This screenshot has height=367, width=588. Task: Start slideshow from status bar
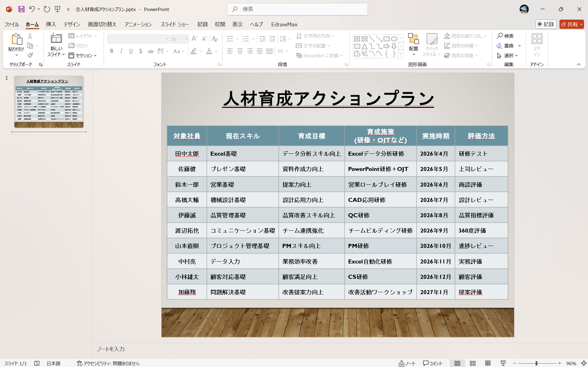point(503,363)
